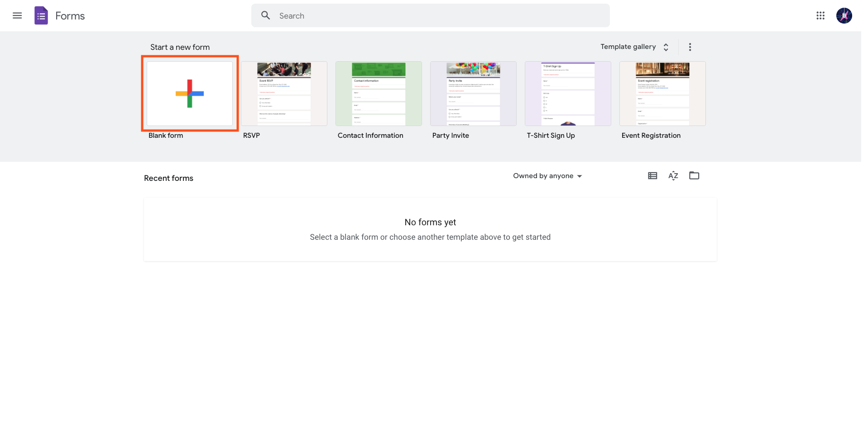Viewport: 868px width, 446px height.
Task: Switch to list view layout
Action: click(x=652, y=176)
